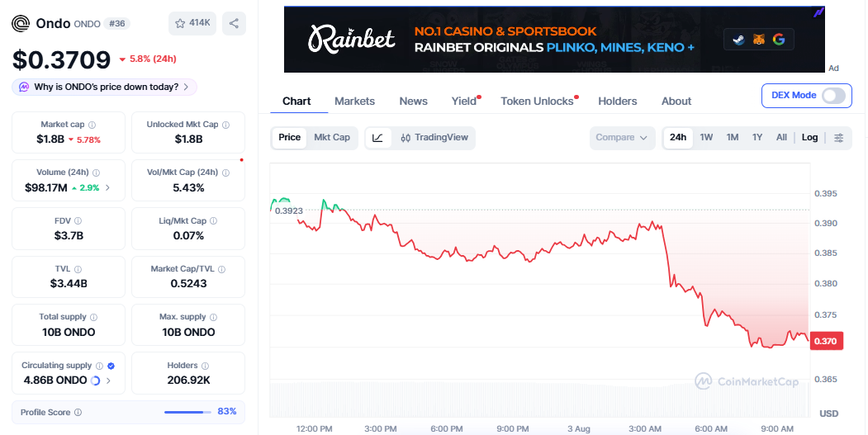Image resolution: width=868 pixels, height=435 pixels.
Task: Add Ondo to watchlist star button
Action: (192, 23)
